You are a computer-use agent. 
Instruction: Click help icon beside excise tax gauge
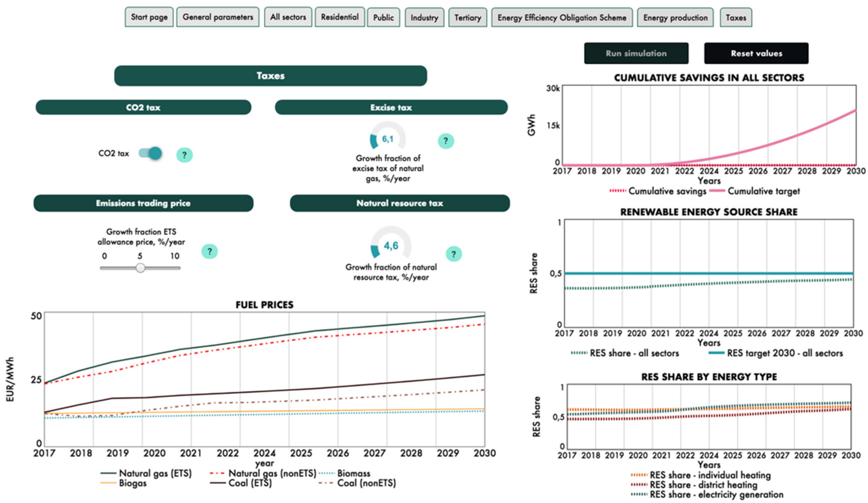(446, 141)
